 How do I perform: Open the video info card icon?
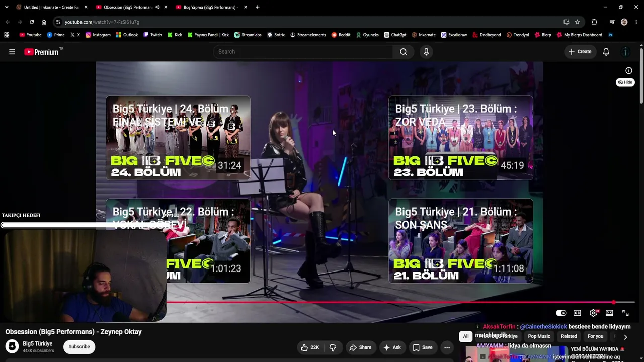tap(629, 71)
